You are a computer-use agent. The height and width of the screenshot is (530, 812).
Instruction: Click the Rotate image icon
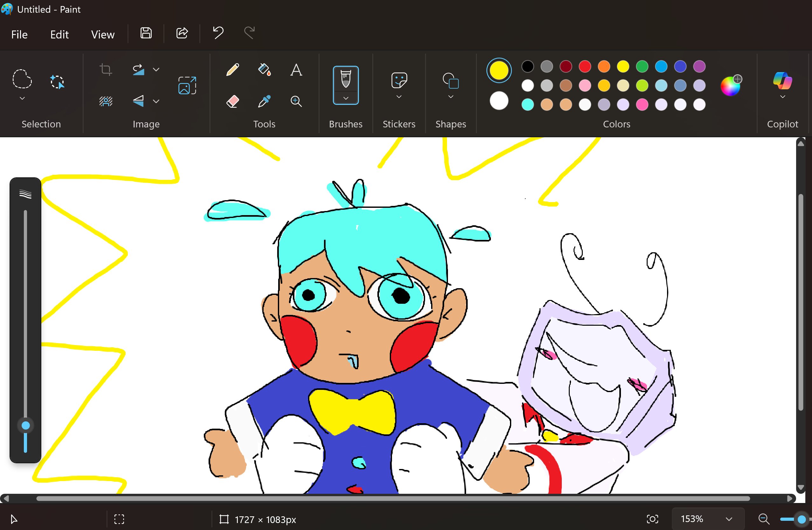(x=139, y=70)
